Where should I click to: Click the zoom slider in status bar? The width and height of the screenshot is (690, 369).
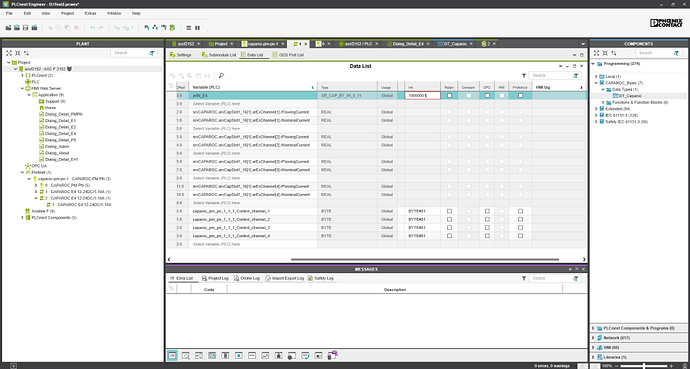(644, 366)
